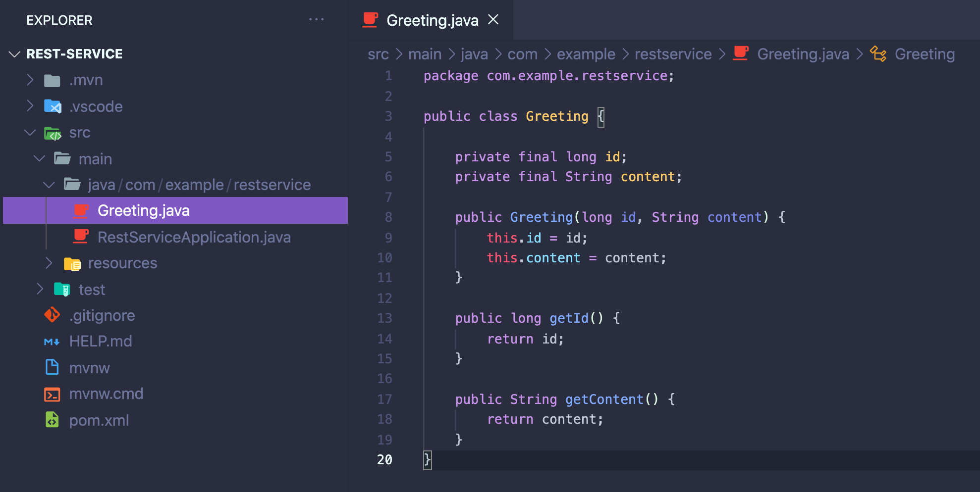Collapse the src folder
Viewport: 980px width, 492px height.
click(30, 133)
